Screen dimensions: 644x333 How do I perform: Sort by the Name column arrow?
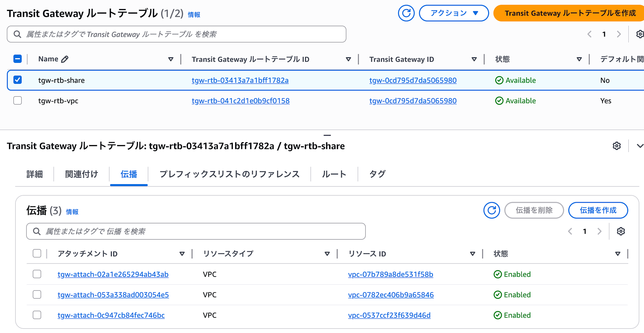click(171, 59)
